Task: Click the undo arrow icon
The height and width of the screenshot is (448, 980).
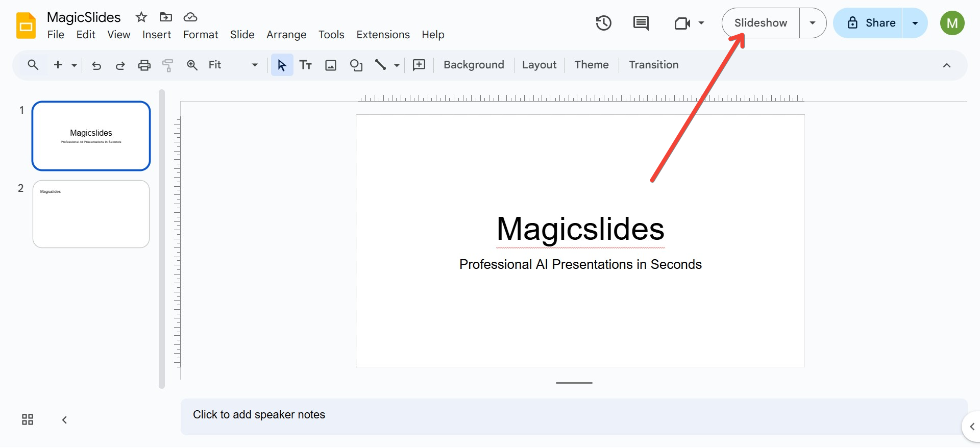Action: pyautogui.click(x=96, y=65)
